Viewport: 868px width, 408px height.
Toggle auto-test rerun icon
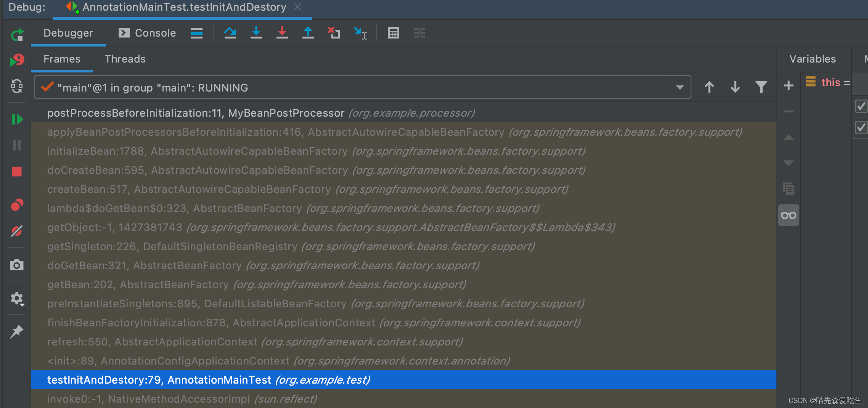click(17, 86)
